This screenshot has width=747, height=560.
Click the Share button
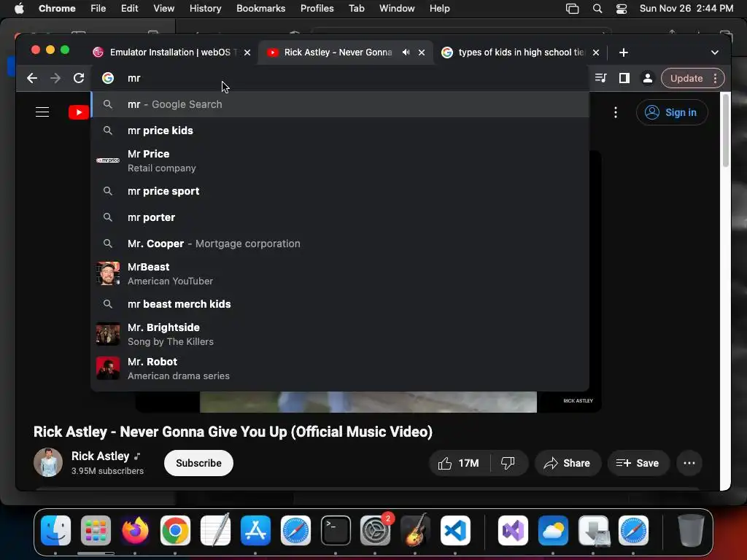(x=568, y=463)
